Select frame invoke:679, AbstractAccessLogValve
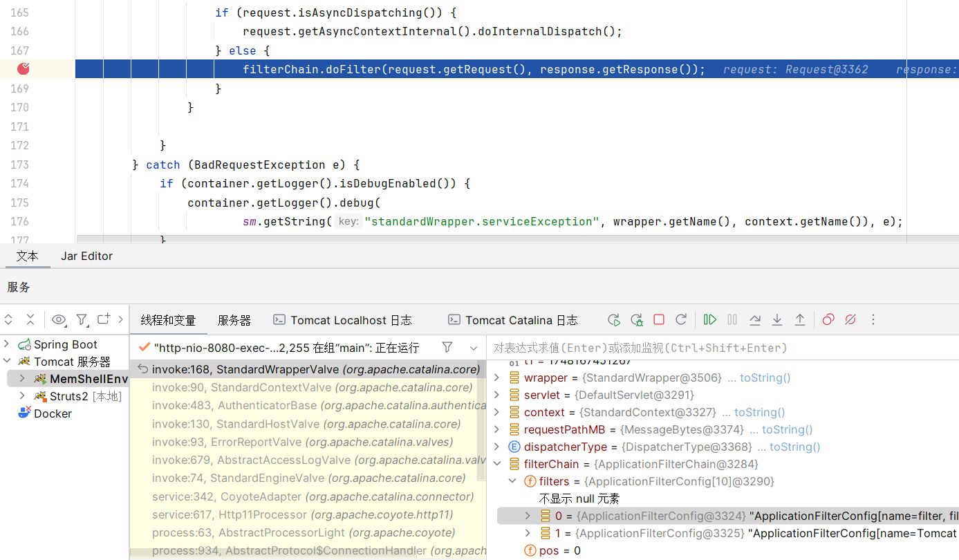The height and width of the screenshot is (560, 959). pos(308,460)
